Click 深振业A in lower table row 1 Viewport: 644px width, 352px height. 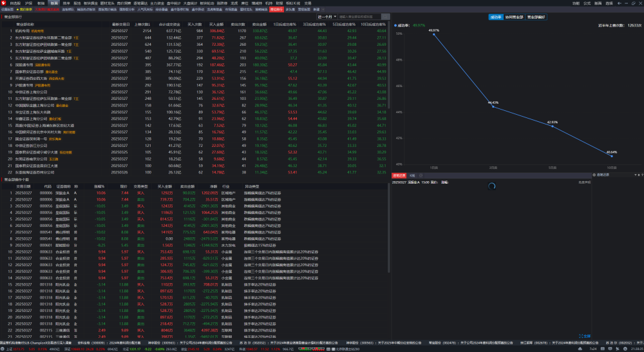(62, 193)
